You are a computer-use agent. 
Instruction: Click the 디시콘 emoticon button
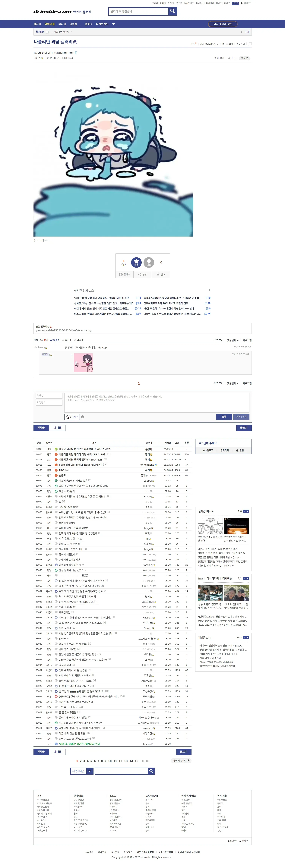point(72,417)
